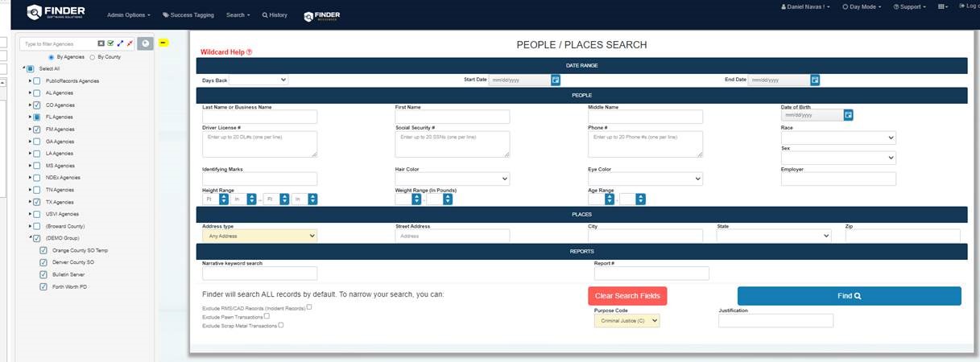
Task: Open the Hair Color dropdown
Action: [x=453, y=179]
